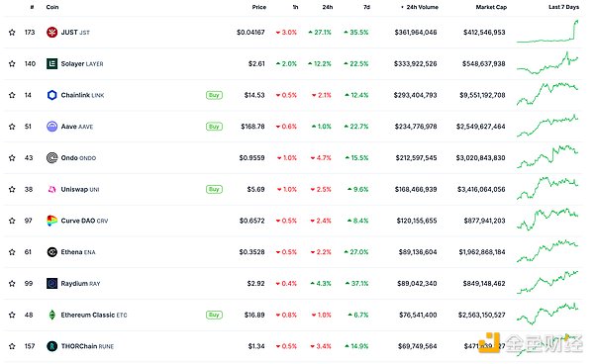Viewport: 594px width, 364px height.
Task: Click Buy button for Ethereum Classic
Action: pyautogui.click(x=214, y=315)
